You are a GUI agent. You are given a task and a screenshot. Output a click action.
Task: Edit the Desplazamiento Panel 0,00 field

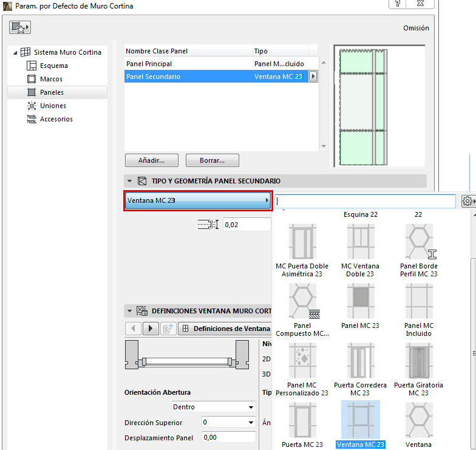pyautogui.click(x=228, y=437)
